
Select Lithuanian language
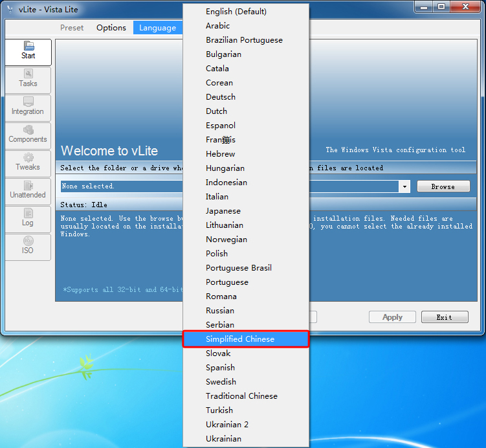(246, 225)
